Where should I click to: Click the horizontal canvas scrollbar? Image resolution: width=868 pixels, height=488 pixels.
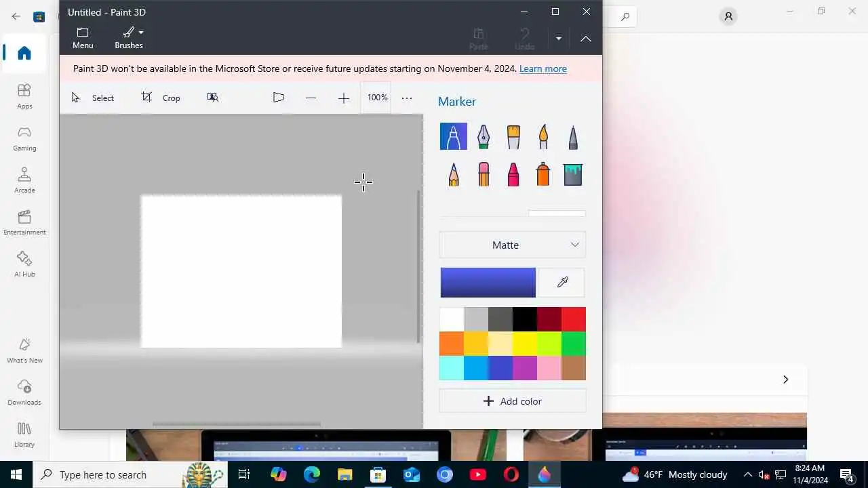(x=237, y=424)
